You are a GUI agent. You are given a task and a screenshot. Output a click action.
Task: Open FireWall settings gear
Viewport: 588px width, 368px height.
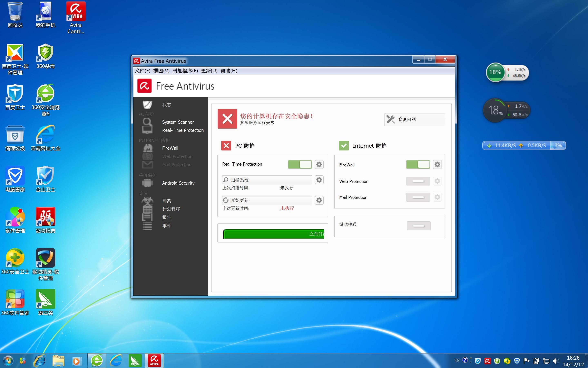(437, 165)
